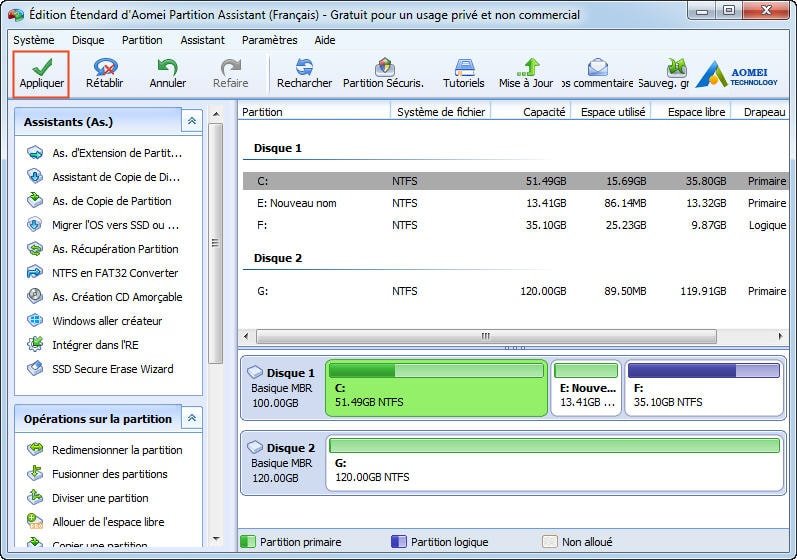Viewport: 797px width, 560px height.
Task: Click the Partition logique legend swatch
Action: point(398,542)
